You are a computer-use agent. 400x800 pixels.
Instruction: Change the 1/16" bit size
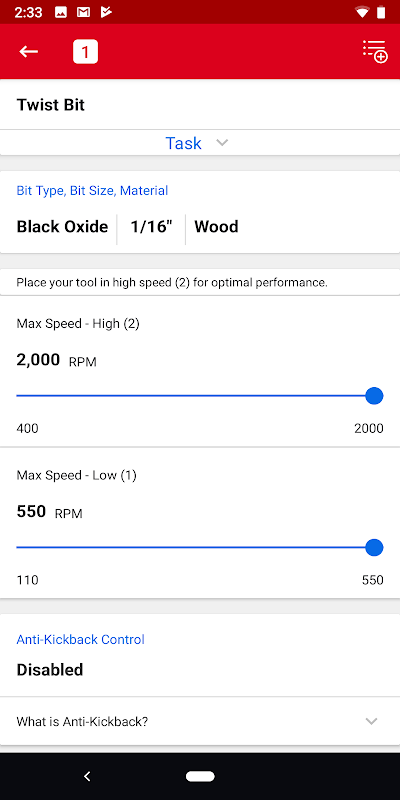pos(151,227)
